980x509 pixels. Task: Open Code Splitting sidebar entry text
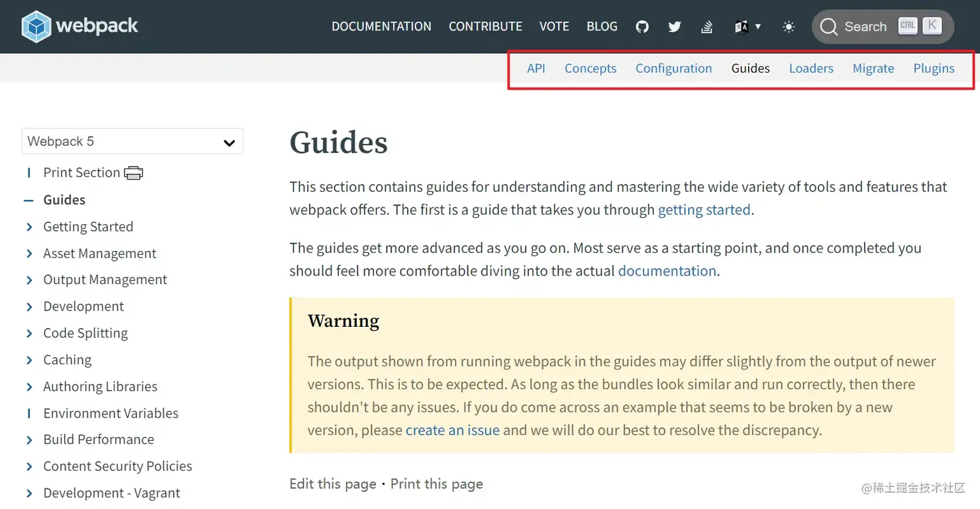[86, 333]
